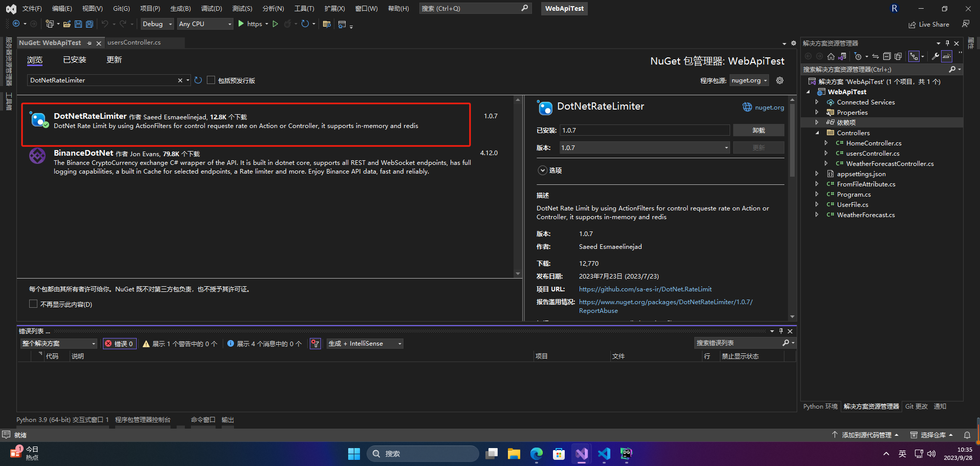Screen dimensions: 980x466
Task: Click Sync with Active Document icon
Action: (x=876, y=56)
